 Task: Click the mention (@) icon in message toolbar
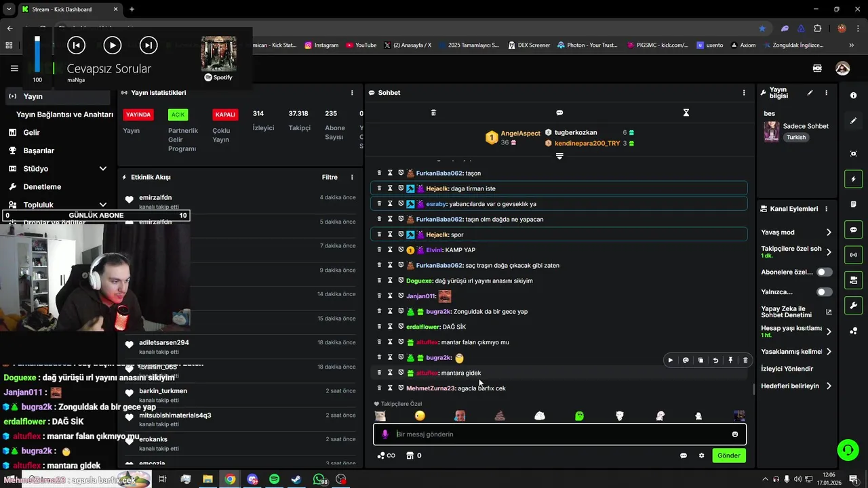click(x=686, y=361)
